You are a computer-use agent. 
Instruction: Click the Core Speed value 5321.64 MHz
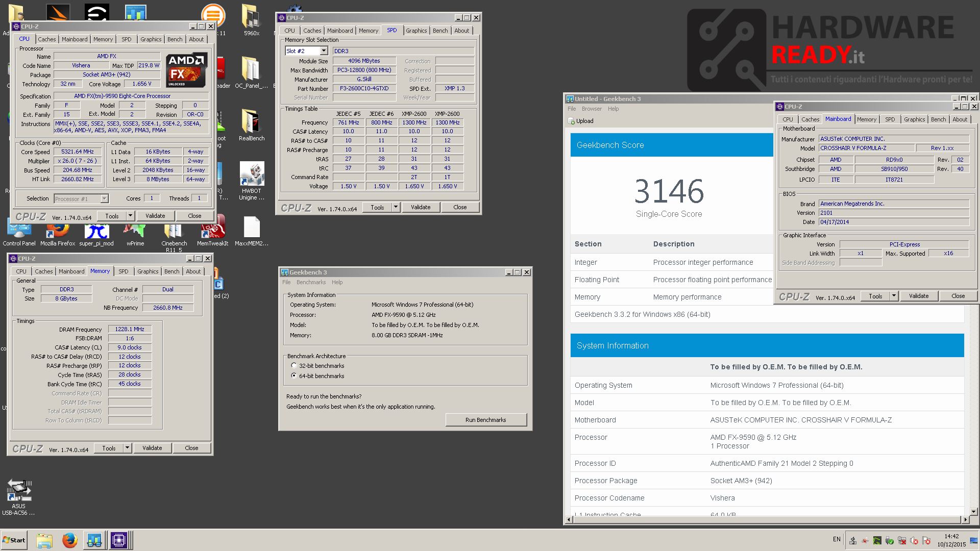[x=78, y=152]
